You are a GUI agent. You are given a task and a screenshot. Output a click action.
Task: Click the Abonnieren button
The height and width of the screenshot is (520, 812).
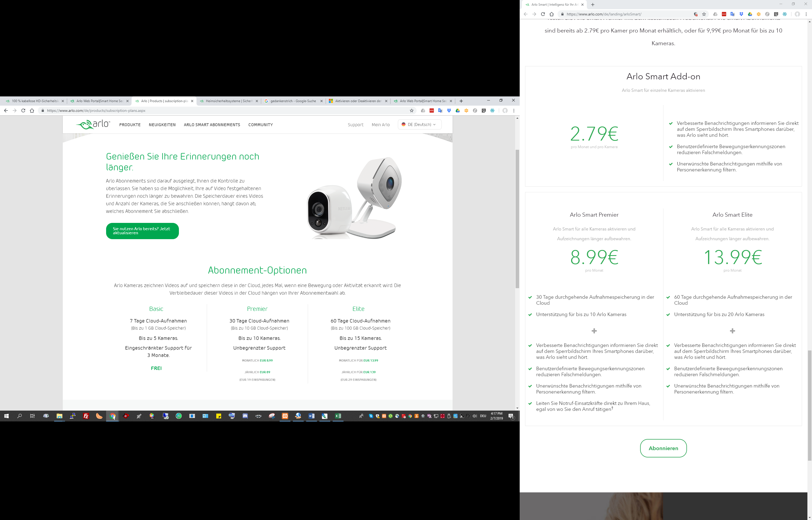(x=663, y=448)
